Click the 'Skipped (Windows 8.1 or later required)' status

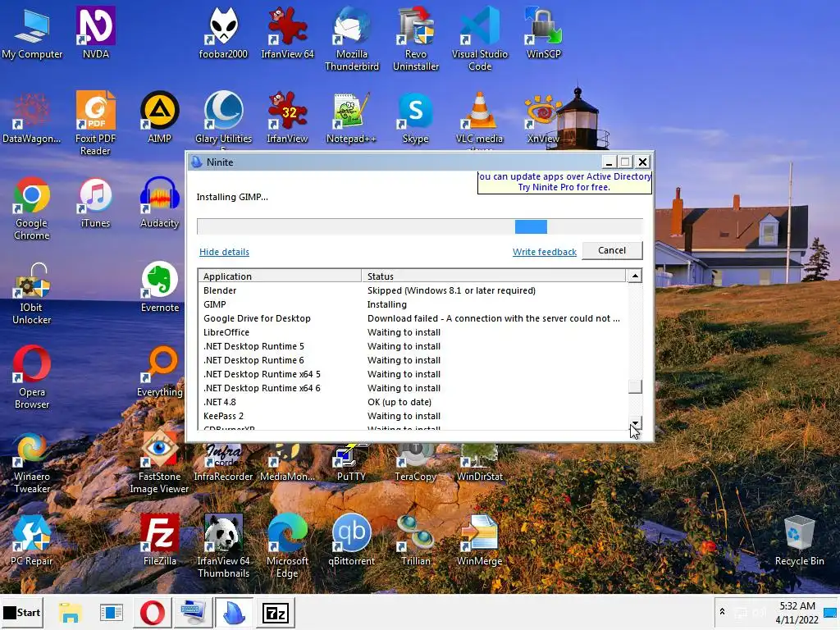click(x=451, y=290)
